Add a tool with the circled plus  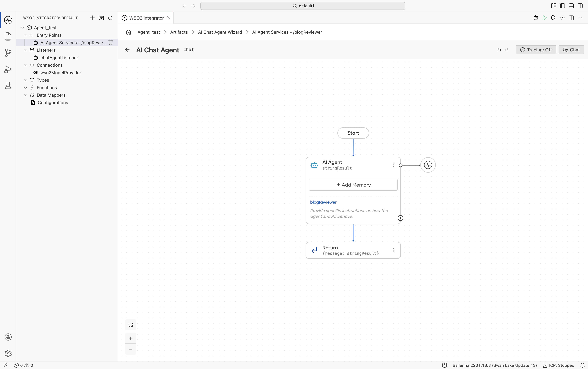(x=401, y=218)
